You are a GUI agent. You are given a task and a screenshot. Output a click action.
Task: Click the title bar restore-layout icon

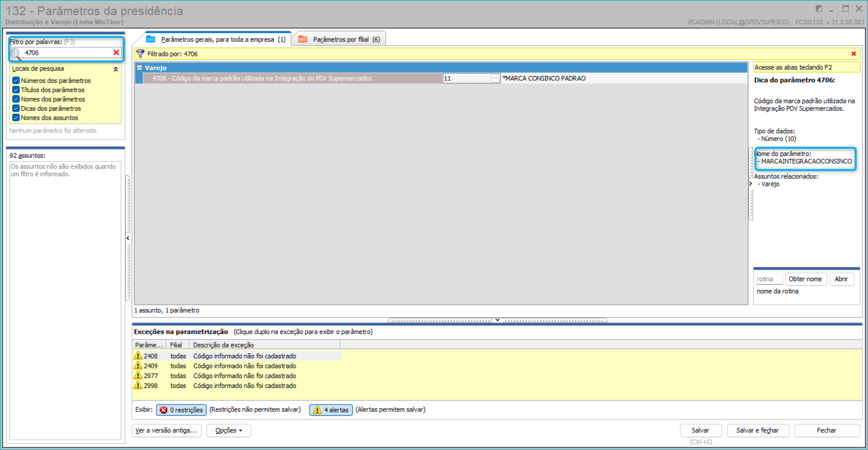pos(819,9)
